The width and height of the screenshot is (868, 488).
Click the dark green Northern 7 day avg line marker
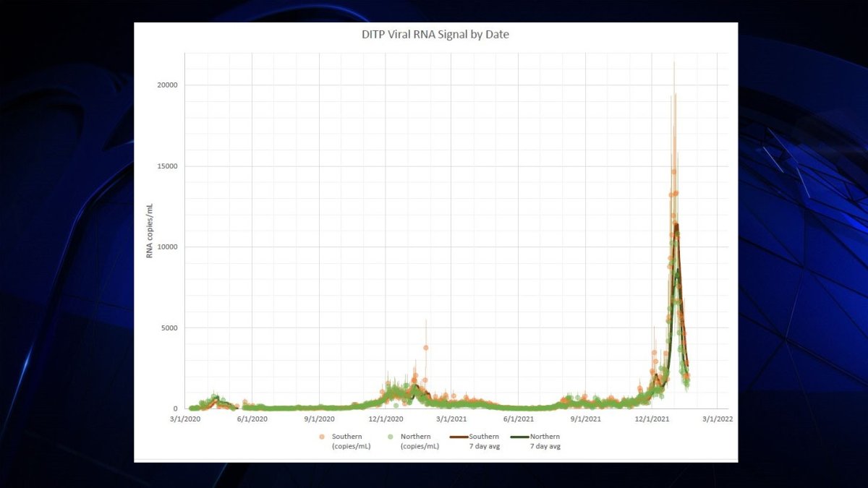pos(519,437)
